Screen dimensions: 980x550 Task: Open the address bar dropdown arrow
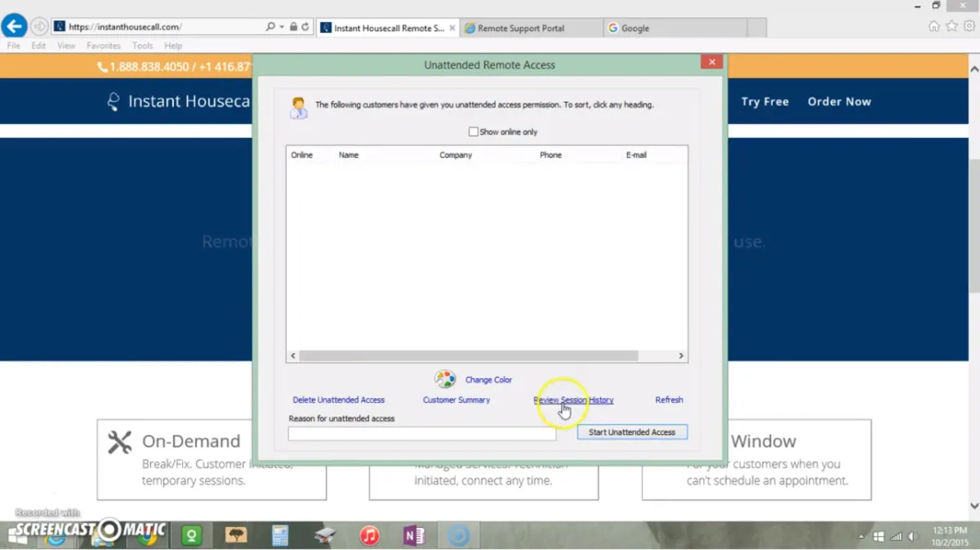[x=282, y=27]
